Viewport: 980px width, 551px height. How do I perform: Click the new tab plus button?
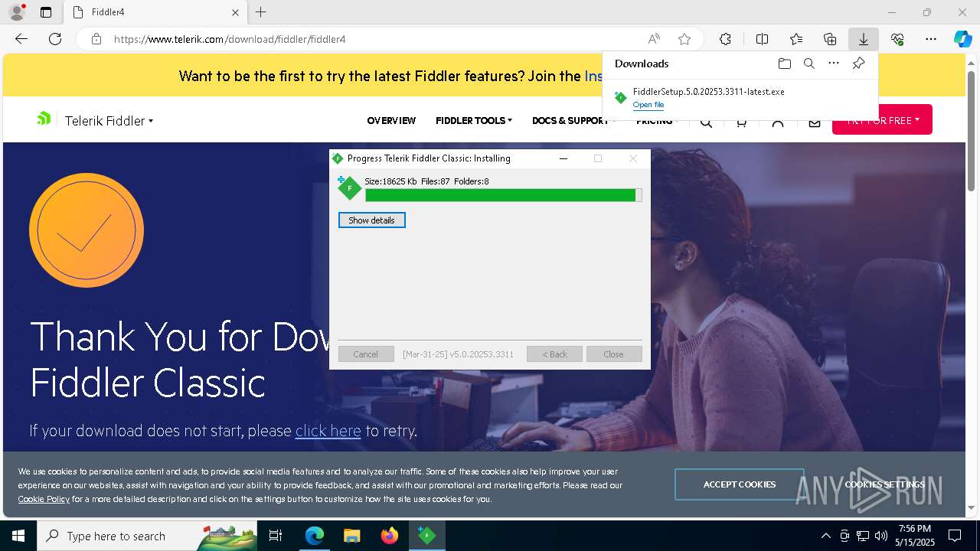click(x=261, y=12)
